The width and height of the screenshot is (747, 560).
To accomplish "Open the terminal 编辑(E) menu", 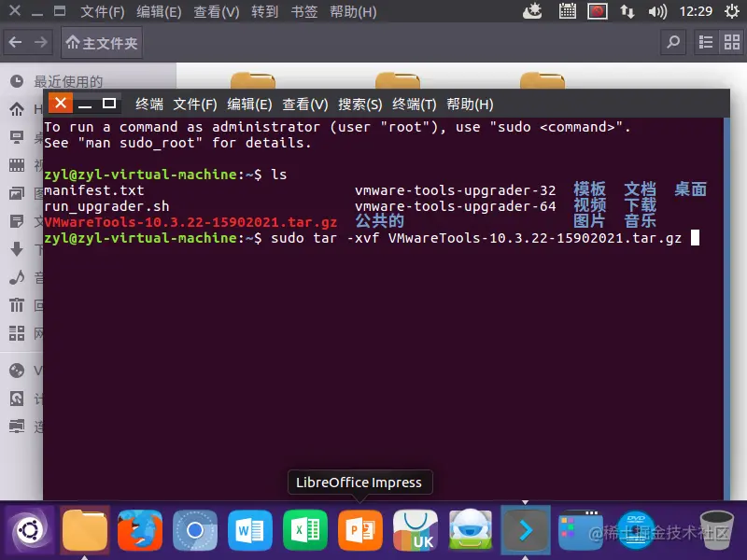I will click(x=249, y=105).
